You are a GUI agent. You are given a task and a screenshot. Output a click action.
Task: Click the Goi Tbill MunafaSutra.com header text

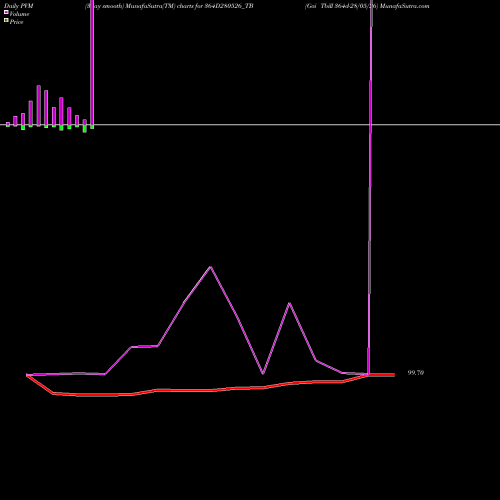367,6
